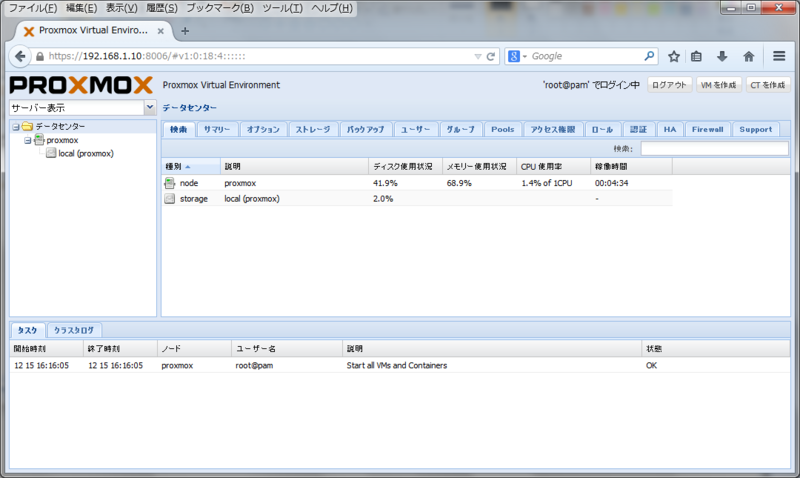The height and width of the screenshot is (478, 800).
Task: Click the bookmark star icon
Action: pos(674,56)
